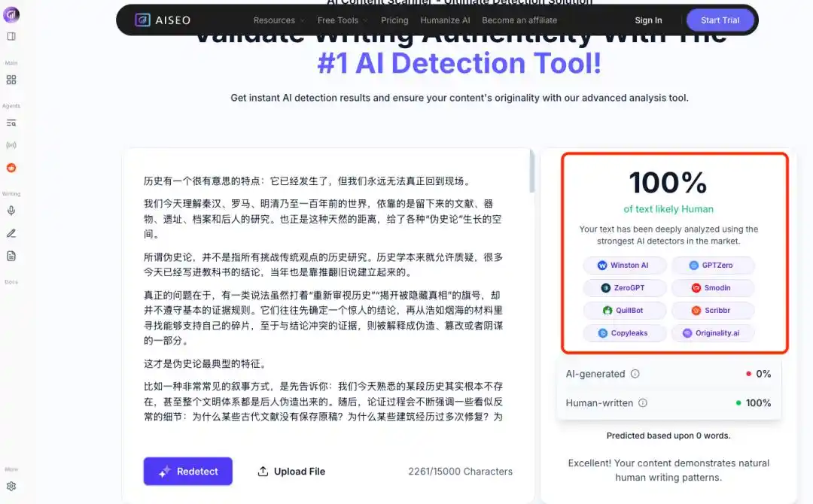Select the Originality.ai detector chip
Image resolution: width=813 pixels, height=504 pixels.
coord(712,333)
